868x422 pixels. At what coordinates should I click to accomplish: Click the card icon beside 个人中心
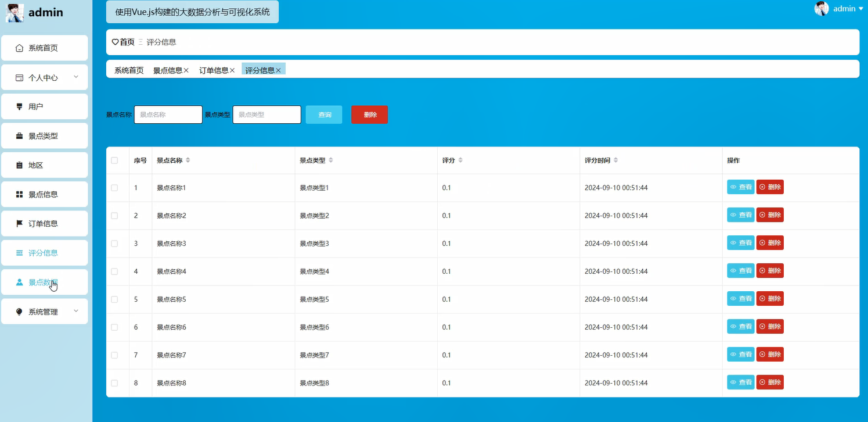[19, 77]
